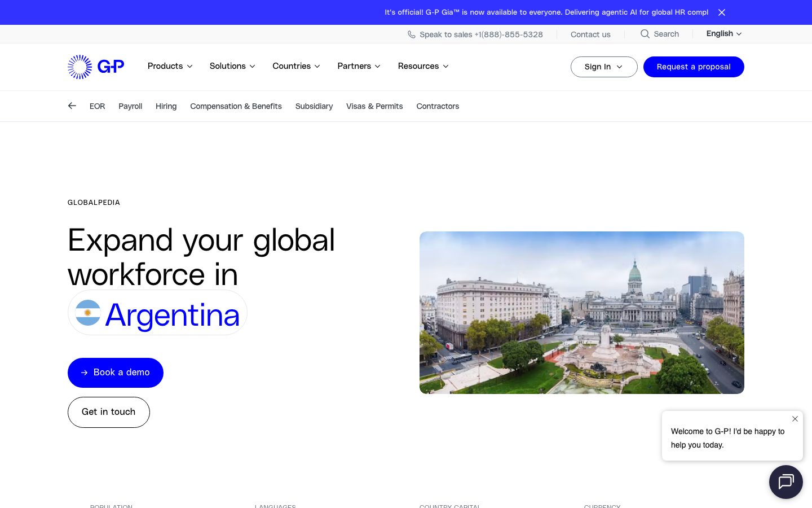Viewport: 812px width, 508px height.
Task: Click Get in touch button
Action: click(109, 412)
